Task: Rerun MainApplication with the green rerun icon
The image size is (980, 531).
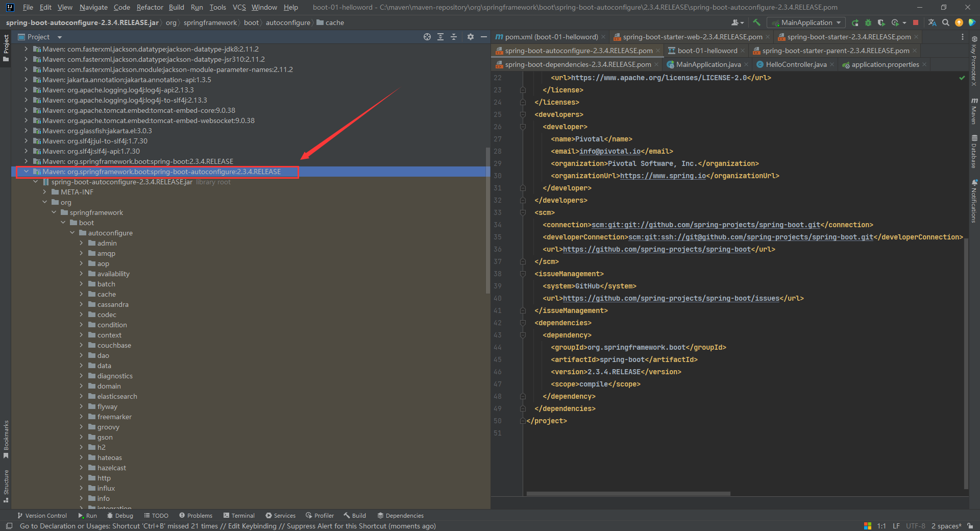Action: 855,22
